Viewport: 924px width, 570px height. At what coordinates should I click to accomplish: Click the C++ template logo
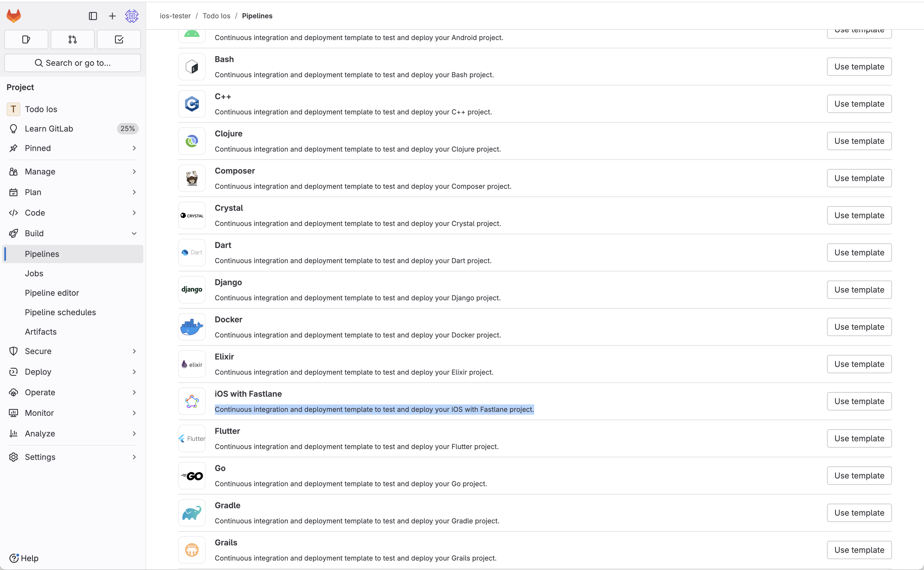[192, 104]
